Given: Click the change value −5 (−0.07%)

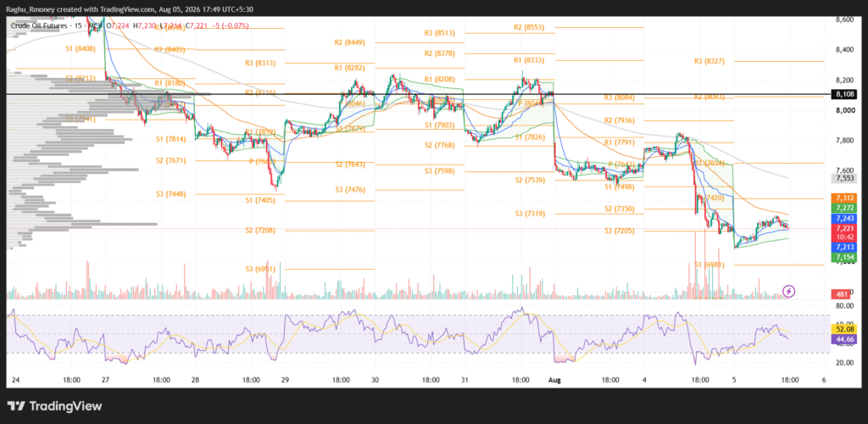Looking at the screenshot, I should 230,25.
